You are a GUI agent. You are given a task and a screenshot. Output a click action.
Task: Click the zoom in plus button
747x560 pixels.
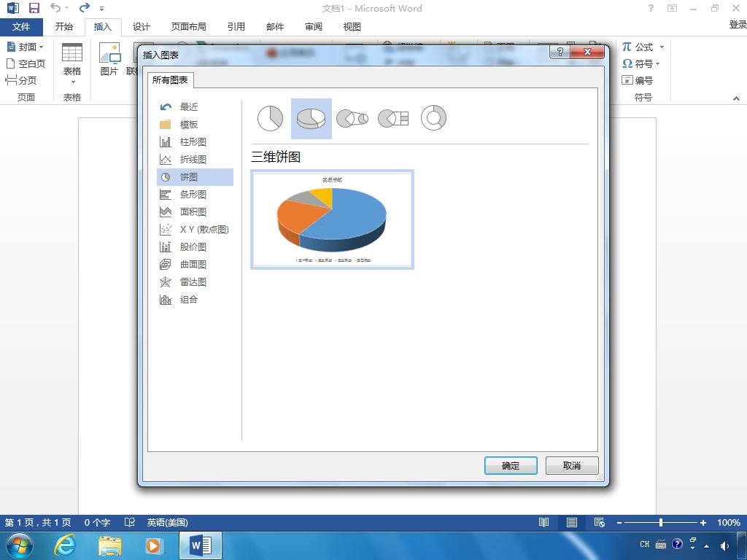[x=703, y=523]
